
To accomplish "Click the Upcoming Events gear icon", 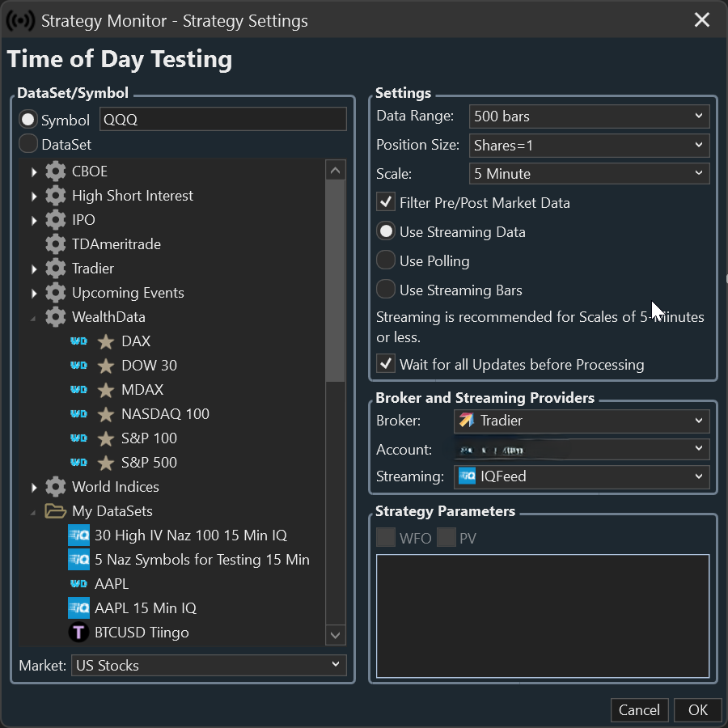I will (56, 293).
